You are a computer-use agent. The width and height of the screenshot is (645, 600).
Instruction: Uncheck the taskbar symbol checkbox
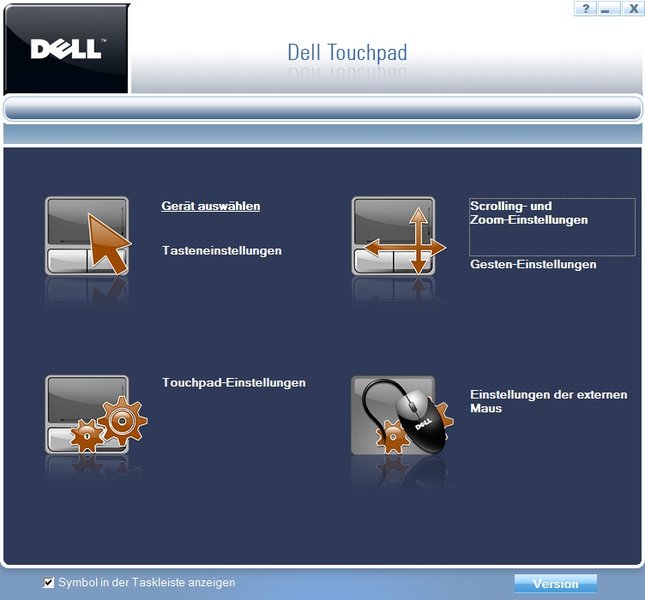[49, 582]
